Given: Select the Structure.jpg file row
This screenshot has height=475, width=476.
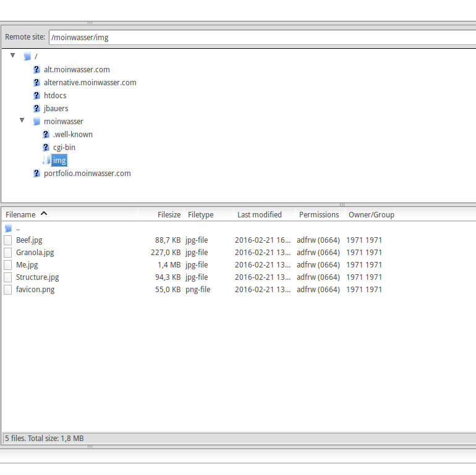Looking at the screenshot, I should (38, 277).
